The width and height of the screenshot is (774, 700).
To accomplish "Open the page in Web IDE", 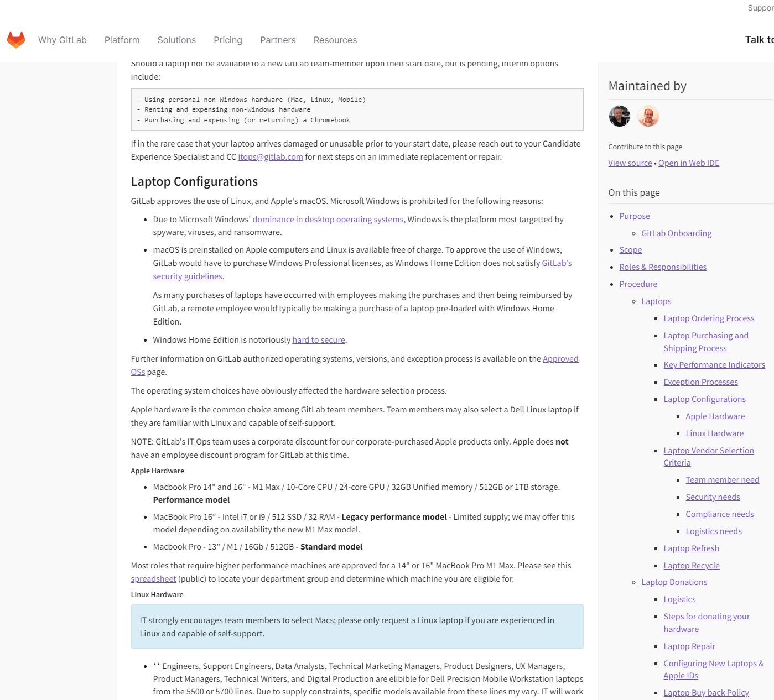I will (689, 163).
